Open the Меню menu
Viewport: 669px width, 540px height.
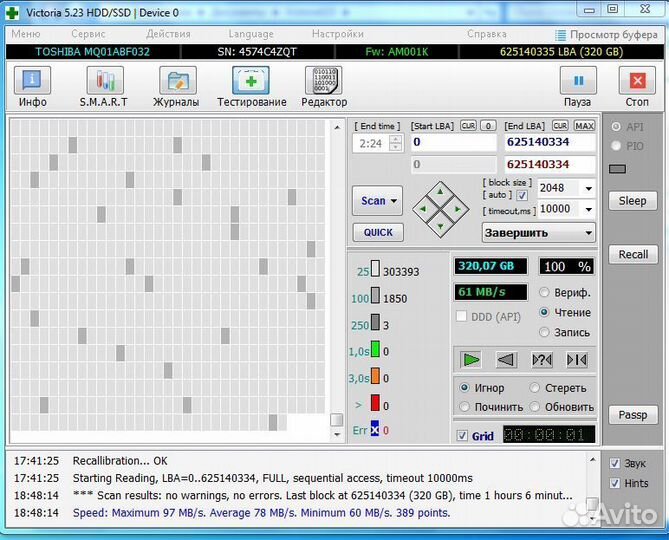point(26,34)
